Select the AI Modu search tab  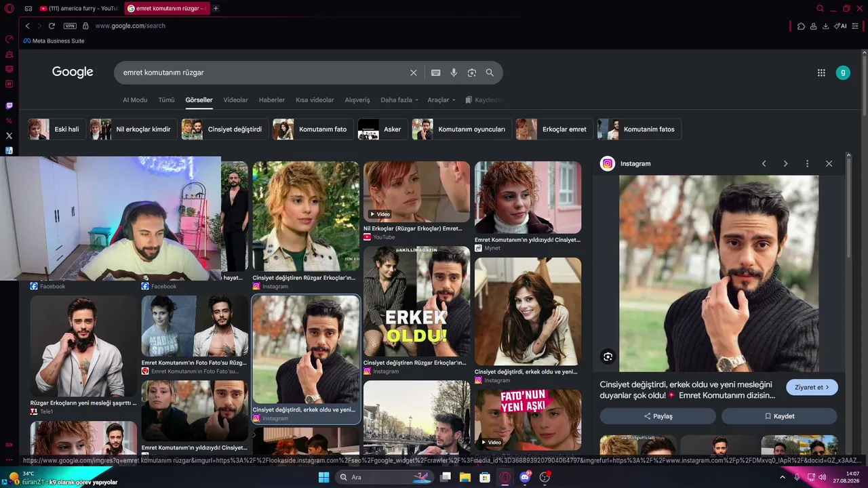(135, 100)
